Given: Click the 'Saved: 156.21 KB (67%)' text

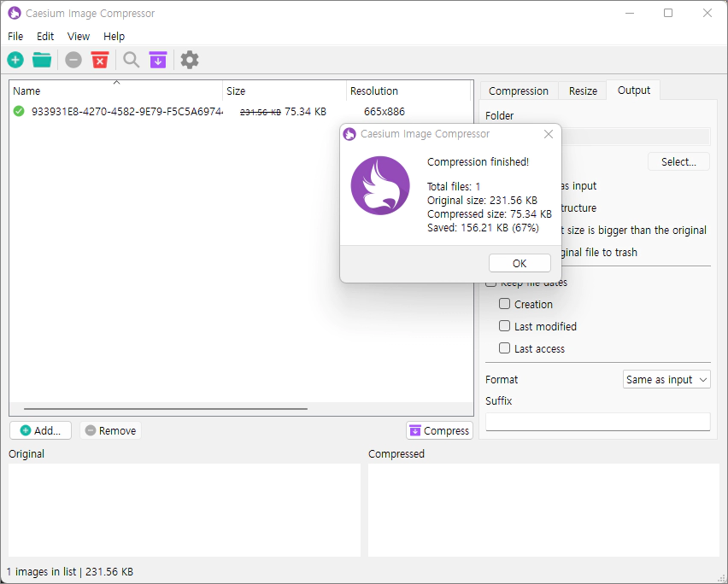Looking at the screenshot, I should [x=483, y=228].
